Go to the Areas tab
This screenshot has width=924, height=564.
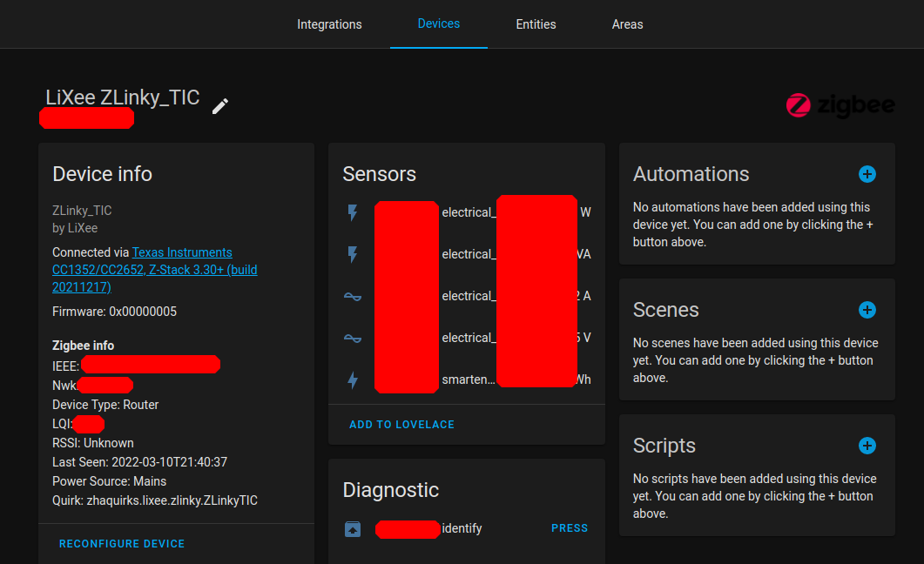627,24
